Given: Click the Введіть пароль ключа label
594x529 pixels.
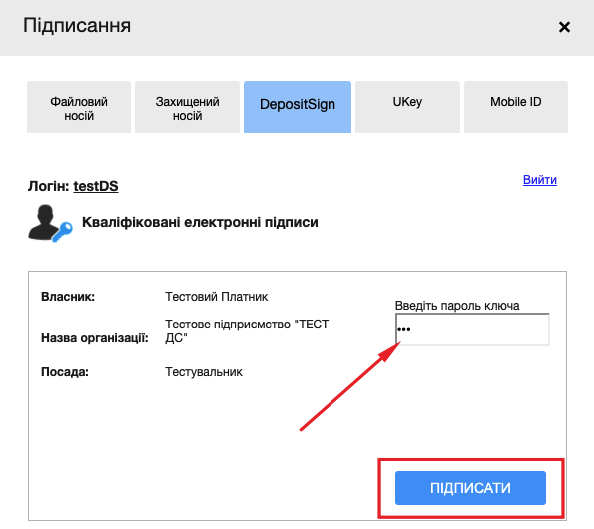Looking at the screenshot, I should coord(457,305).
